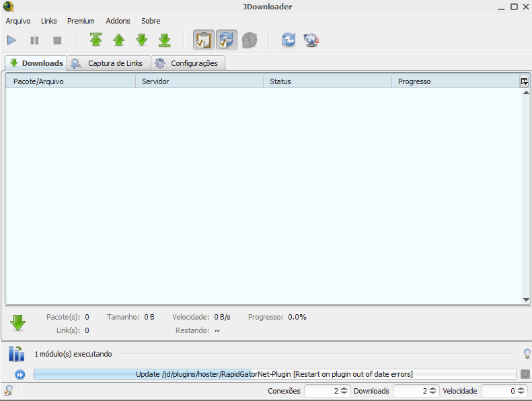
Task: Toggle clipboard monitoring button
Action: (x=204, y=40)
